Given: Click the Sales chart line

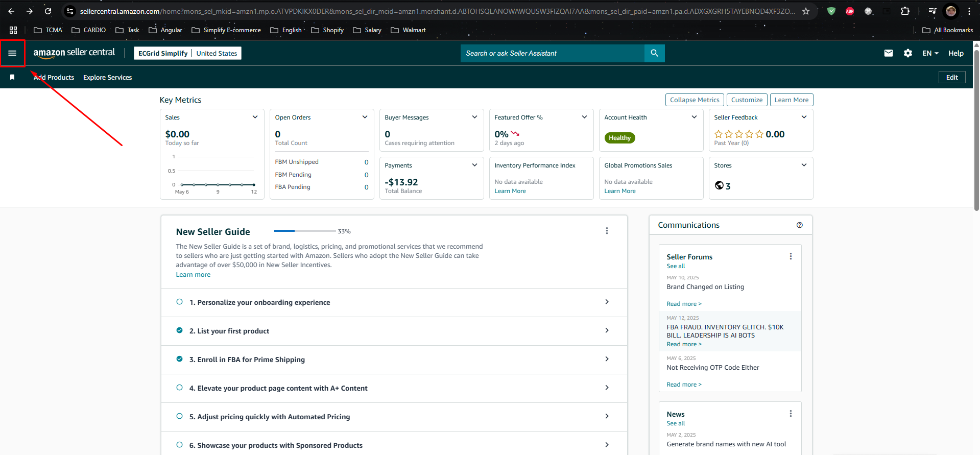Looking at the screenshot, I should [x=218, y=184].
